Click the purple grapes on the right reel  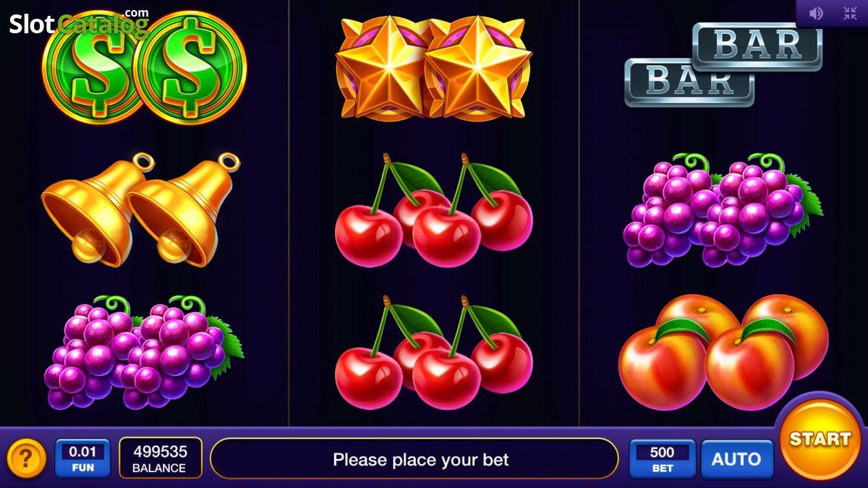point(723,210)
